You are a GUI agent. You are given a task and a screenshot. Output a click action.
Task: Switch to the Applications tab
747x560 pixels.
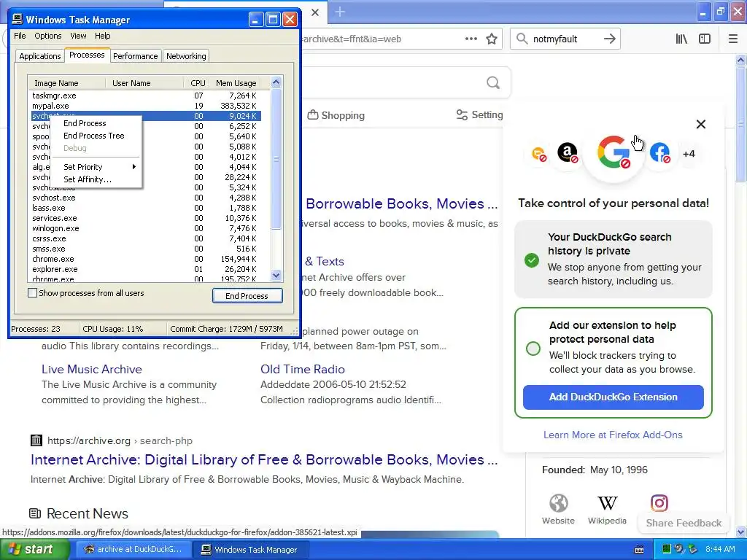coord(39,56)
